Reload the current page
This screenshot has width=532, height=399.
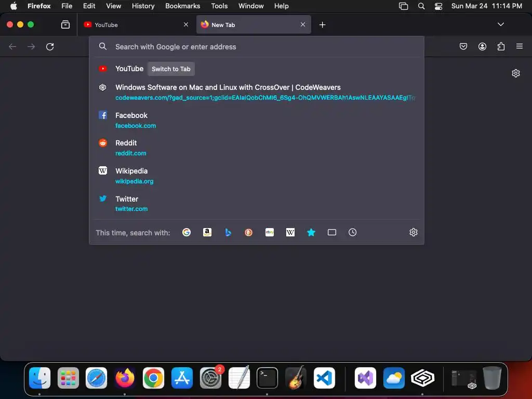[x=50, y=46]
